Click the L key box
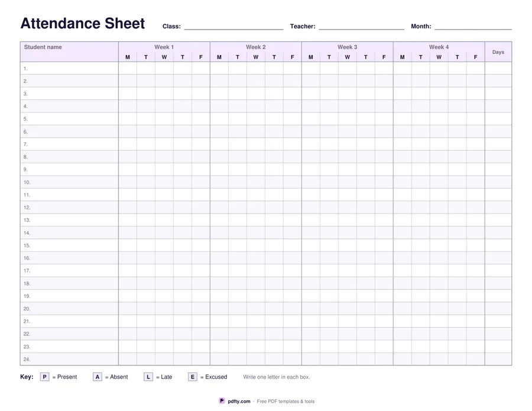 148,377
